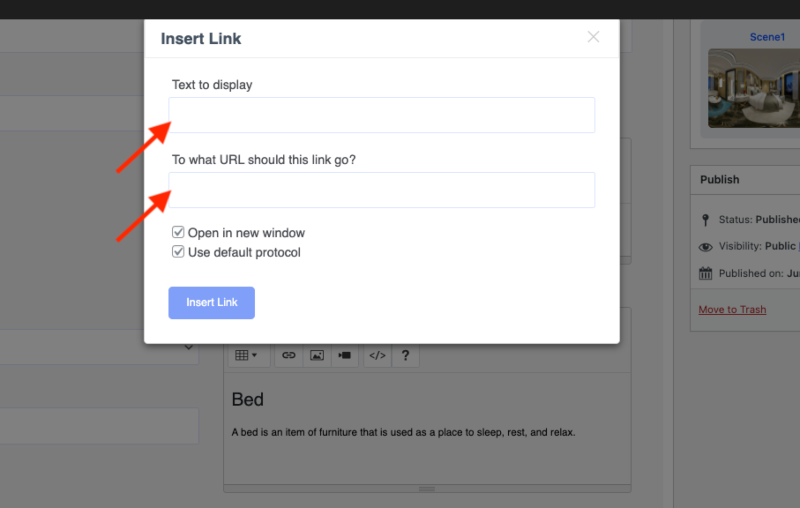Open the help question mark icon
800x508 pixels.
[x=405, y=355]
